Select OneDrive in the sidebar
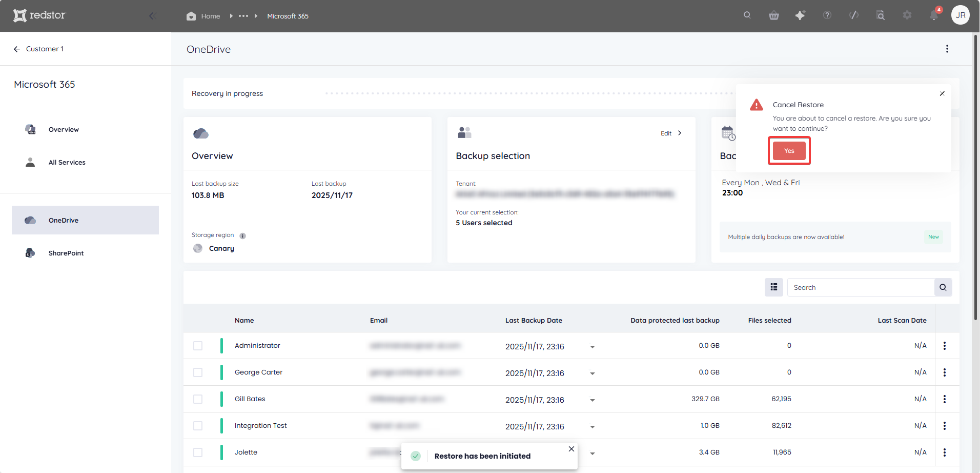980x473 pixels. tap(85, 220)
